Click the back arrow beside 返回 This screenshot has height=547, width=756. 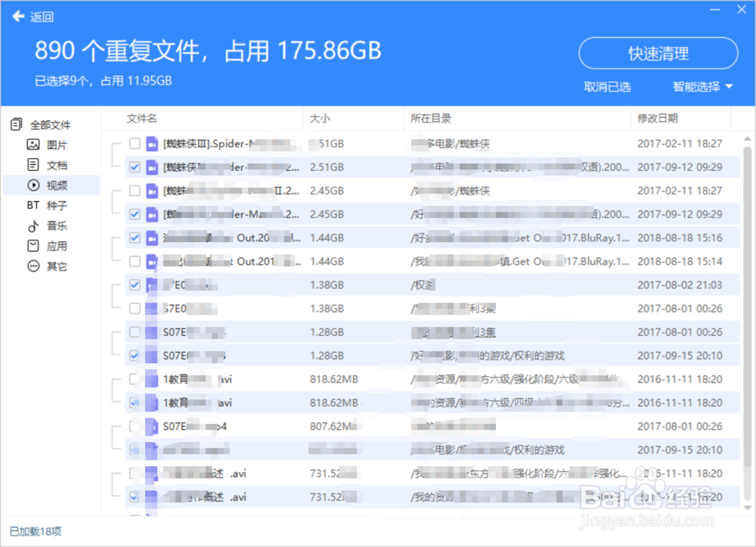pyautogui.click(x=17, y=16)
